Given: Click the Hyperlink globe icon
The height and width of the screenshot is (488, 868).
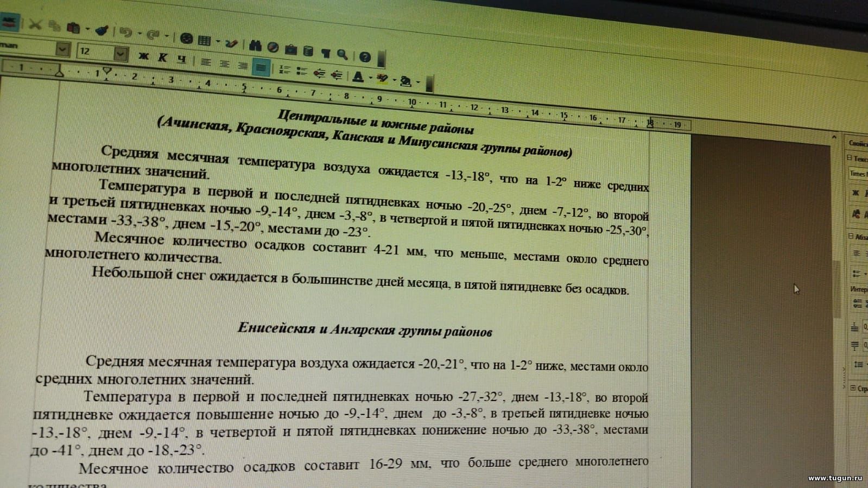Looking at the screenshot, I should [186, 39].
